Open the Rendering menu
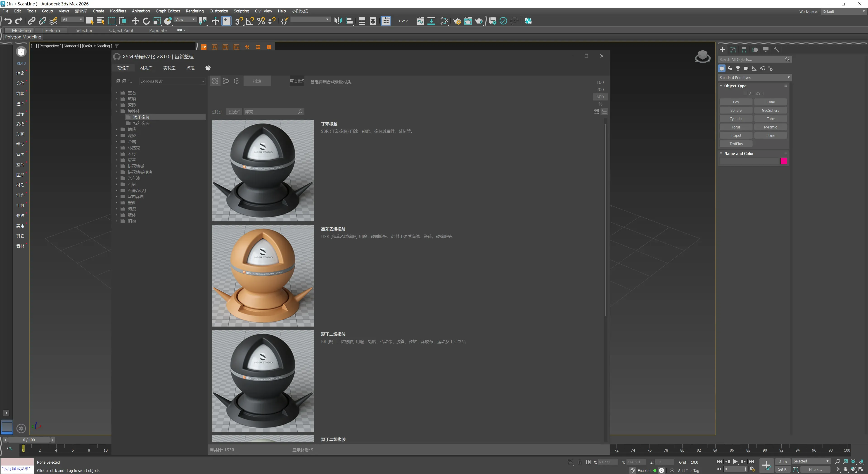868x474 pixels. [x=194, y=11]
